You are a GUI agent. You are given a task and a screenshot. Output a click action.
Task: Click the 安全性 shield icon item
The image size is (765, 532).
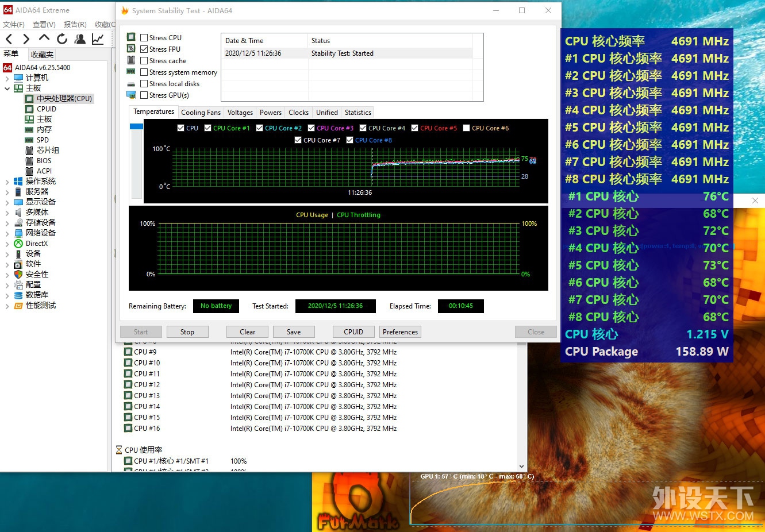[18, 274]
